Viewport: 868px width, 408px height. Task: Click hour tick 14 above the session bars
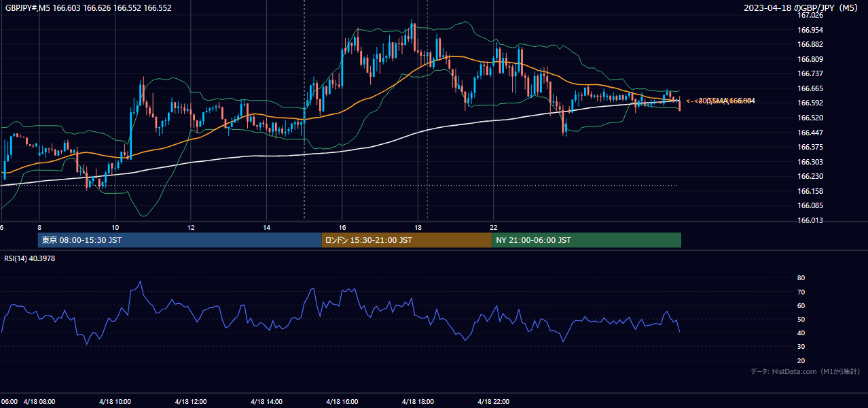pyautogui.click(x=267, y=227)
